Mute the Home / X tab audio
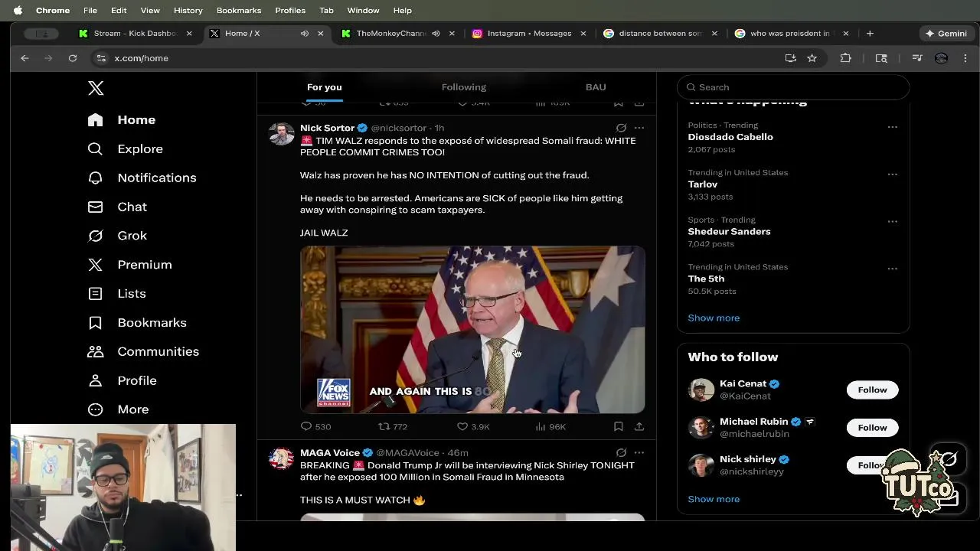The width and height of the screenshot is (980, 551). coord(305,34)
